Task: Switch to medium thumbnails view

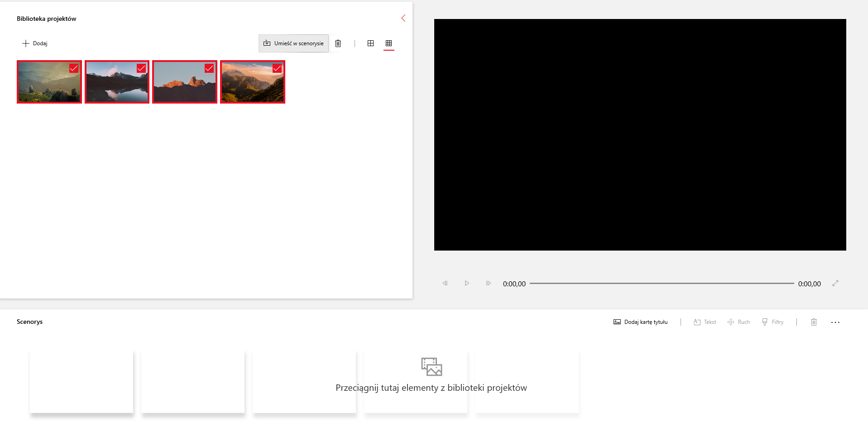Action: [370, 43]
